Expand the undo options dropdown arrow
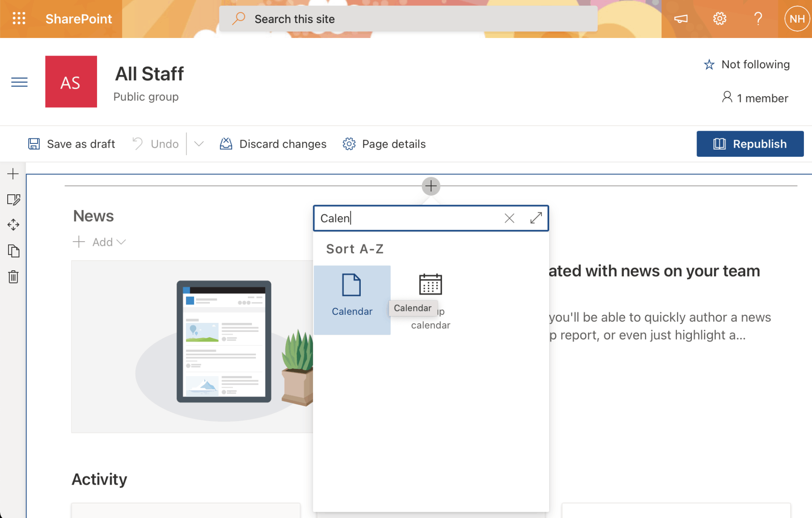The height and width of the screenshot is (518, 812). point(199,144)
